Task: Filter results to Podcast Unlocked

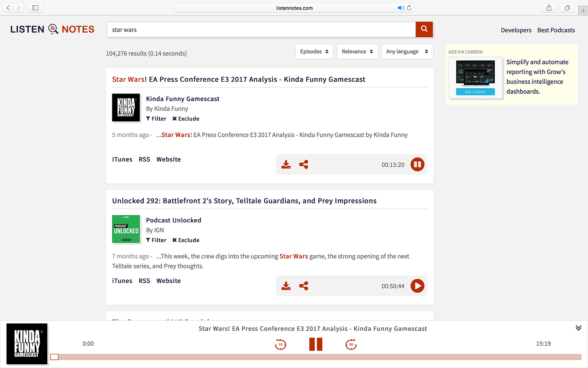Action: pyautogui.click(x=156, y=240)
